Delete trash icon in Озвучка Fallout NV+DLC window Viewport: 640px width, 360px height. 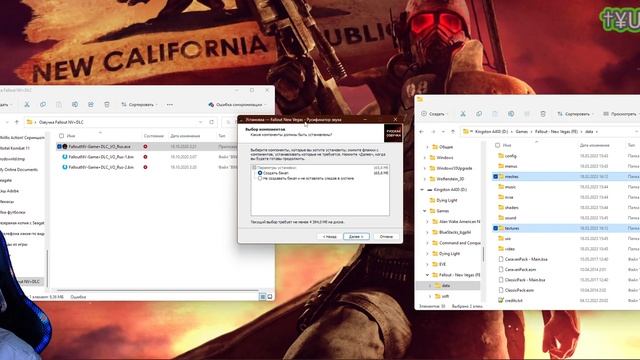(x=107, y=104)
